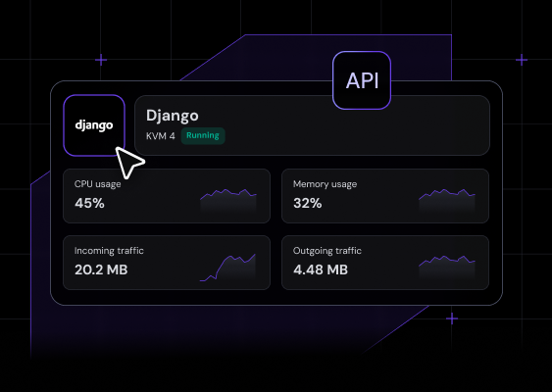Click the Outgoing traffic sparkline chart

pyautogui.click(x=447, y=267)
